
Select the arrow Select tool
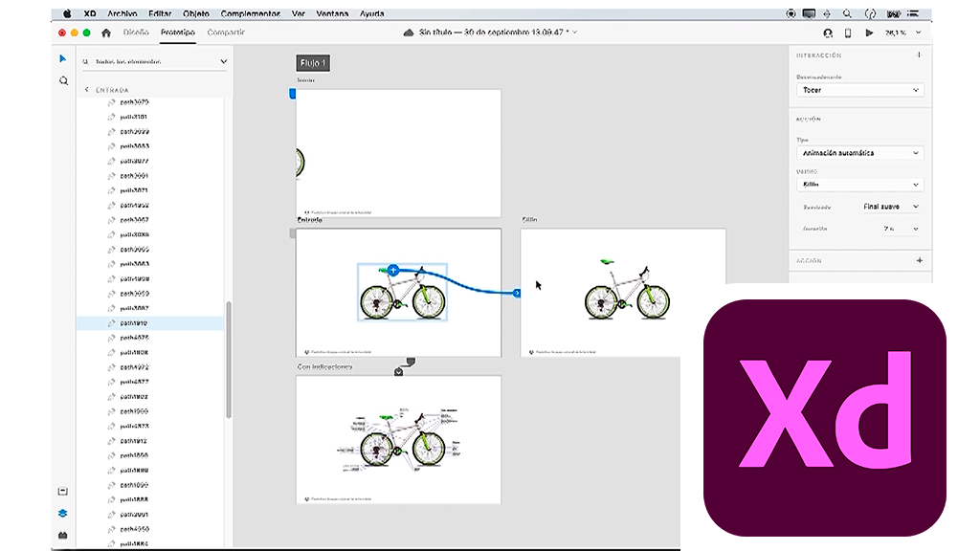63,59
